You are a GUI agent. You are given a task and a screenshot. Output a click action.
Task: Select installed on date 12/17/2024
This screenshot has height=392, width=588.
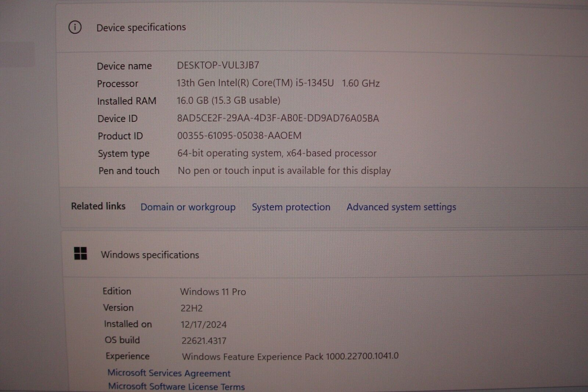tap(204, 325)
